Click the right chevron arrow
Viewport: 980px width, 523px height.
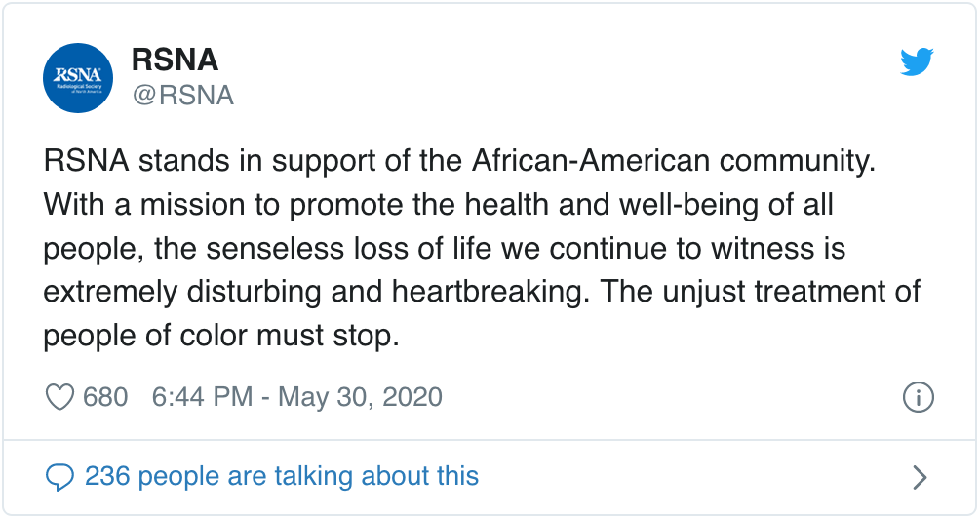(x=919, y=477)
